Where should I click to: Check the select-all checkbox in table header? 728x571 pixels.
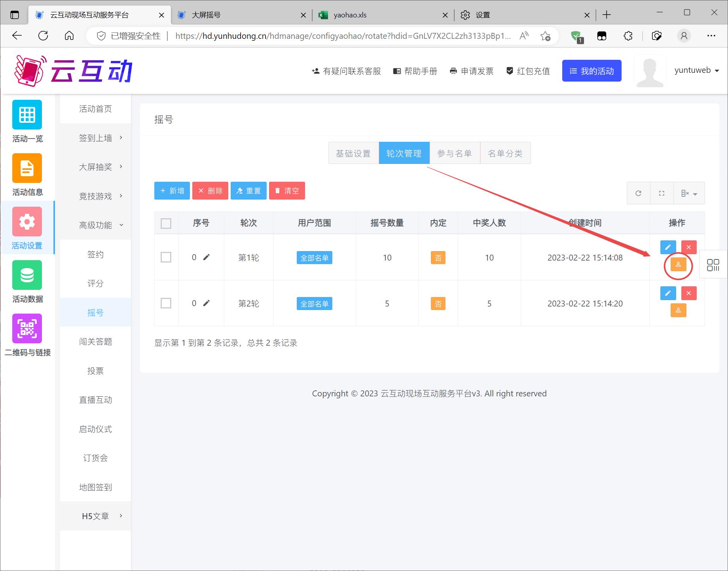(x=166, y=223)
